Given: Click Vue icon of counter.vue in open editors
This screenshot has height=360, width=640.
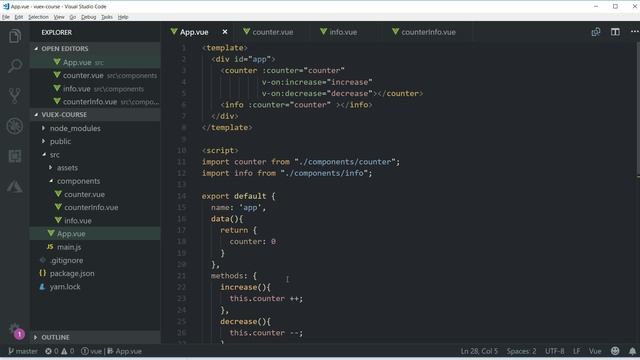Looking at the screenshot, I should coord(57,75).
